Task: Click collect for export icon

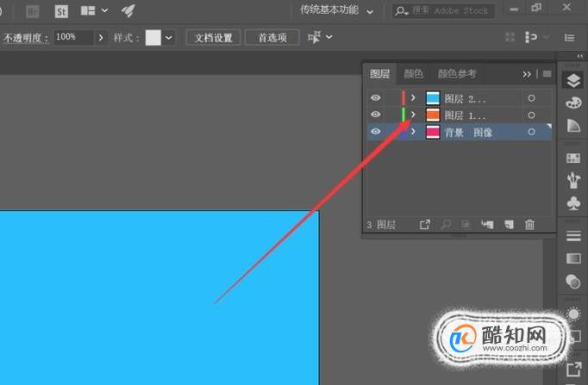Action: pos(425,224)
